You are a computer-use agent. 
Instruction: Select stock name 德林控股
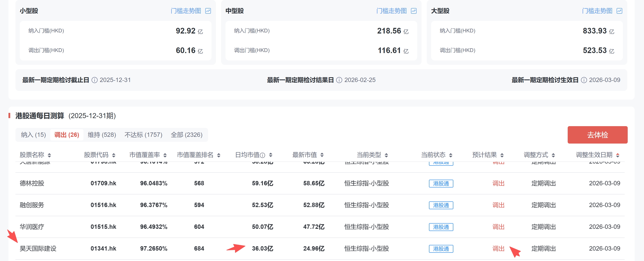(x=32, y=184)
